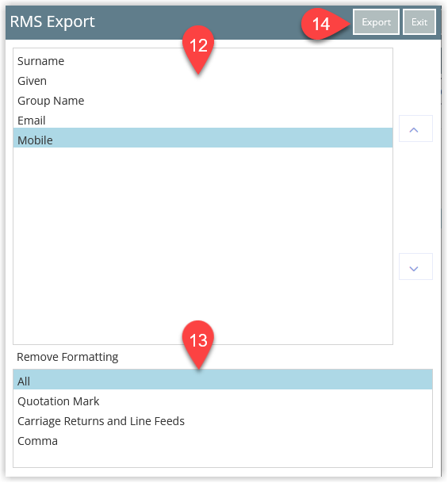The width and height of the screenshot is (448, 483).
Task: Click the red callout numbered 14
Action: point(324,24)
